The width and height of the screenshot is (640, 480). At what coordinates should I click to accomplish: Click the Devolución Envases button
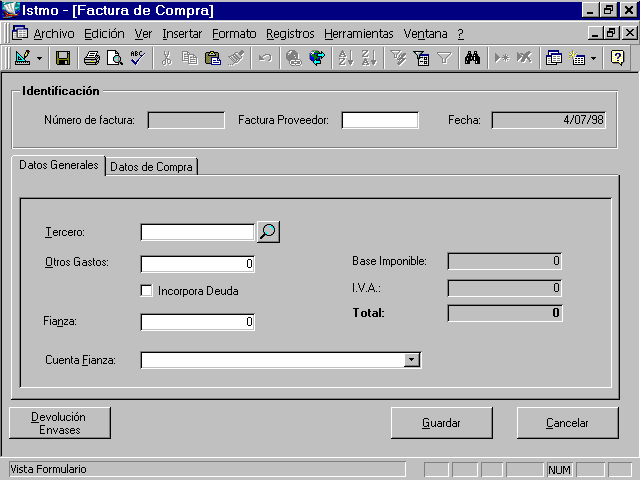pos(60,423)
